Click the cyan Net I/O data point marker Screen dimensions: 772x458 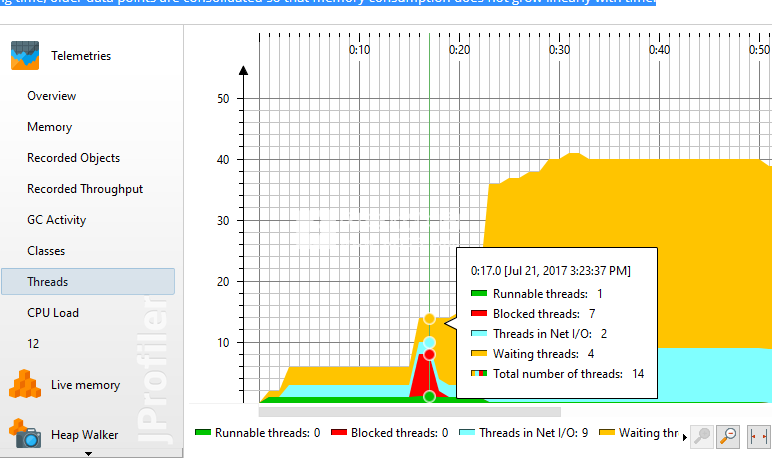click(x=429, y=342)
